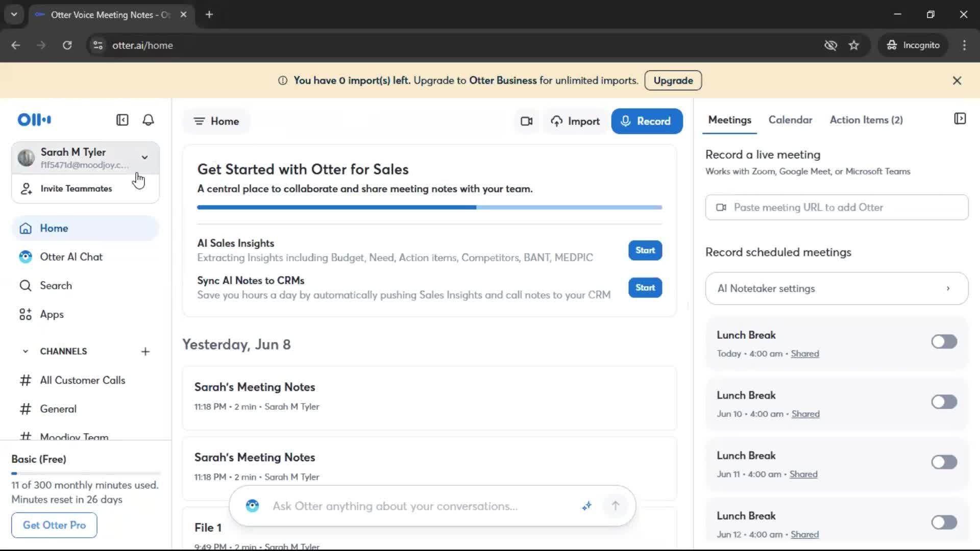Click the sparkle icon in the Otter chat box
The image size is (980, 551).
pos(586,506)
